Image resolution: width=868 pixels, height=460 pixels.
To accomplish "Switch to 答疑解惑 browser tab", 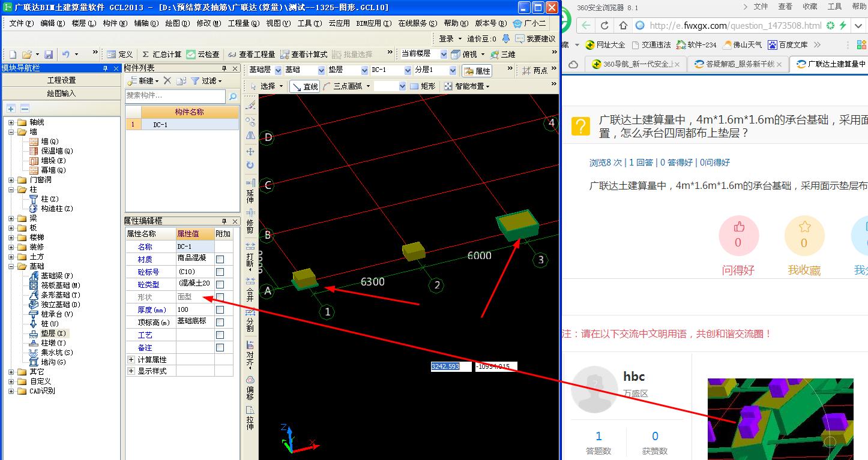I will pyautogui.click(x=738, y=64).
